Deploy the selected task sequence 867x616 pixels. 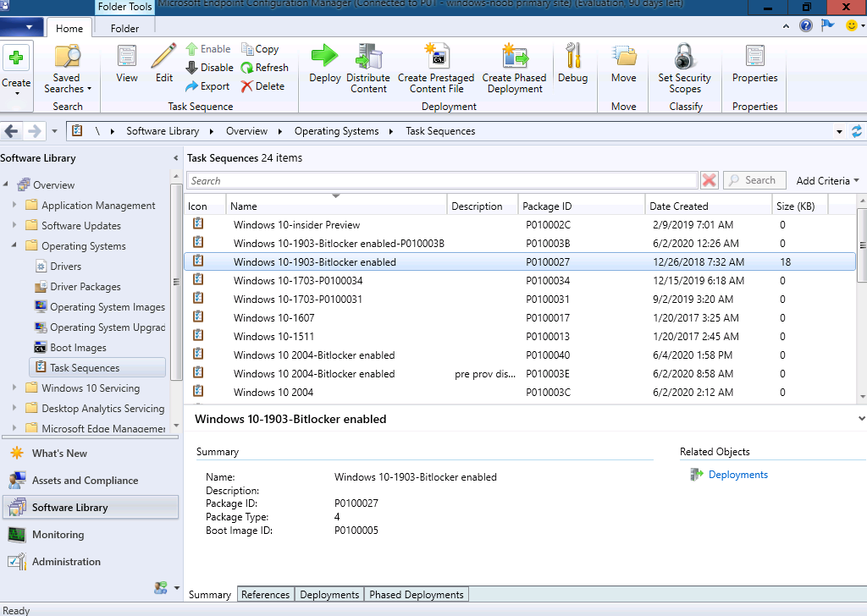tap(324, 64)
